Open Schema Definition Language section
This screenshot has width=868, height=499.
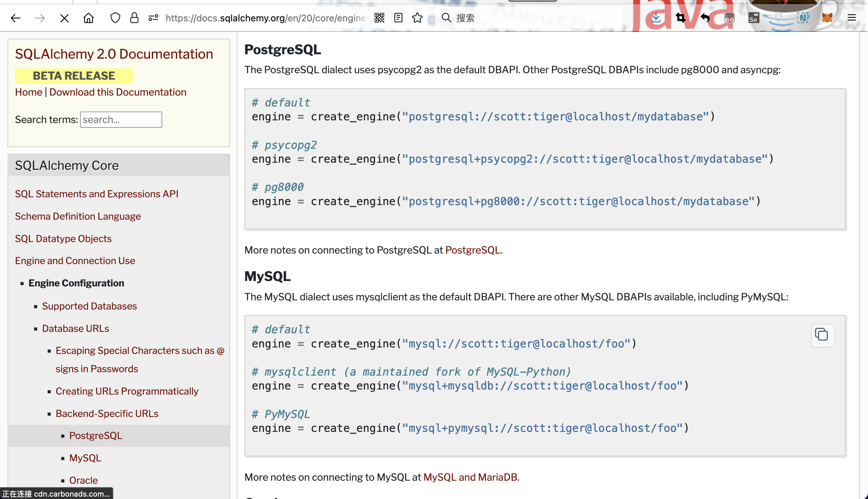click(x=77, y=216)
